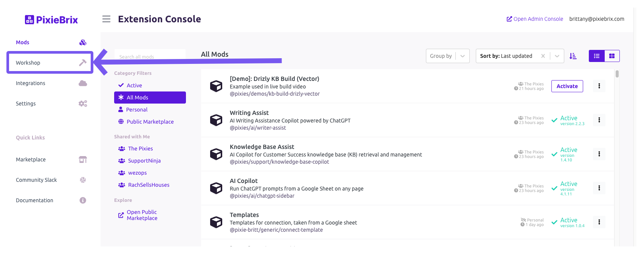Screen dimensions: 644x254
Task: Click the Documentation info icon
Action: 83,200
